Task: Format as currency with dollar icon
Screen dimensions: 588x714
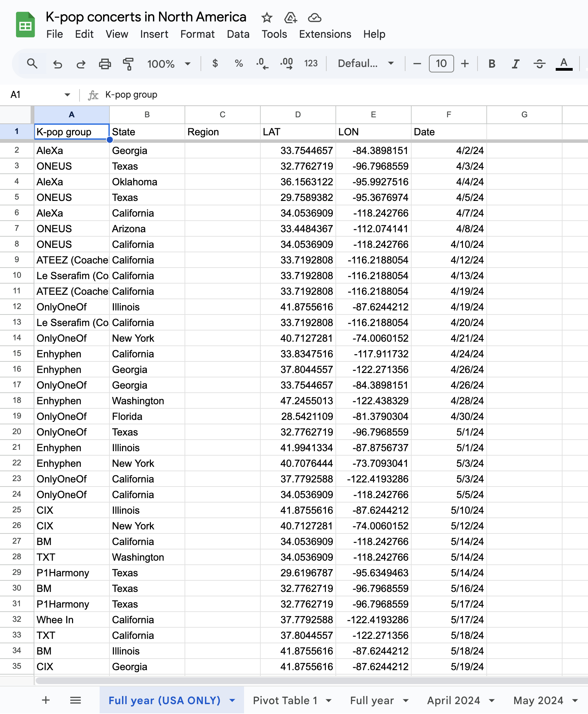Action: click(x=215, y=64)
